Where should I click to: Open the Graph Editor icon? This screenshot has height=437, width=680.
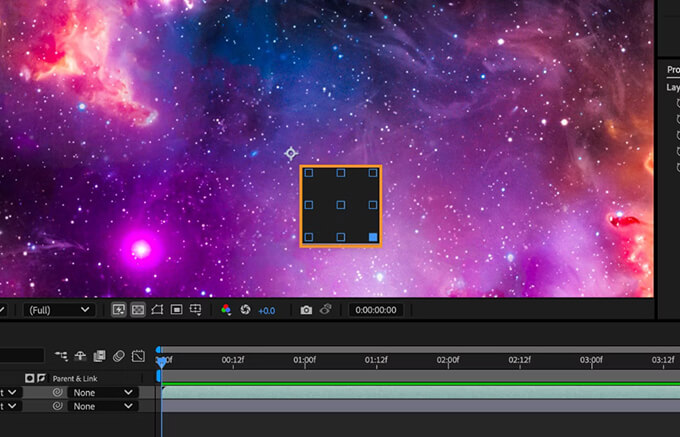click(x=138, y=356)
